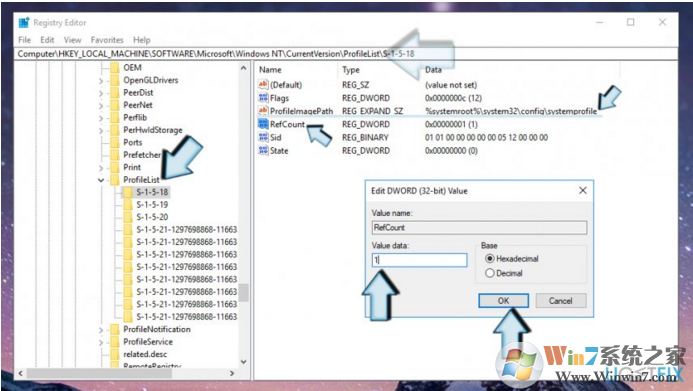The image size is (693, 391).
Task: Click the related.desc folder icon
Action: 114,354
